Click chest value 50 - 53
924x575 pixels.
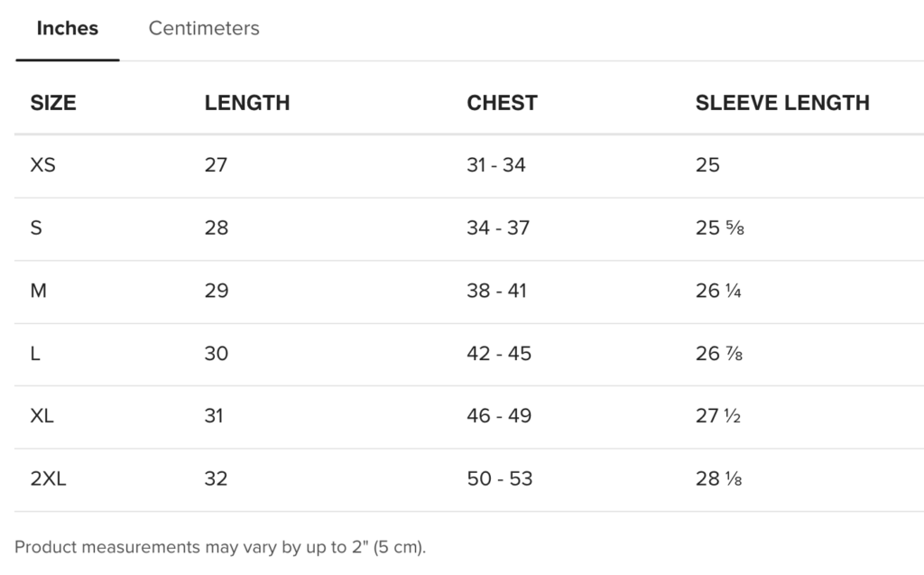(x=500, y=478)
